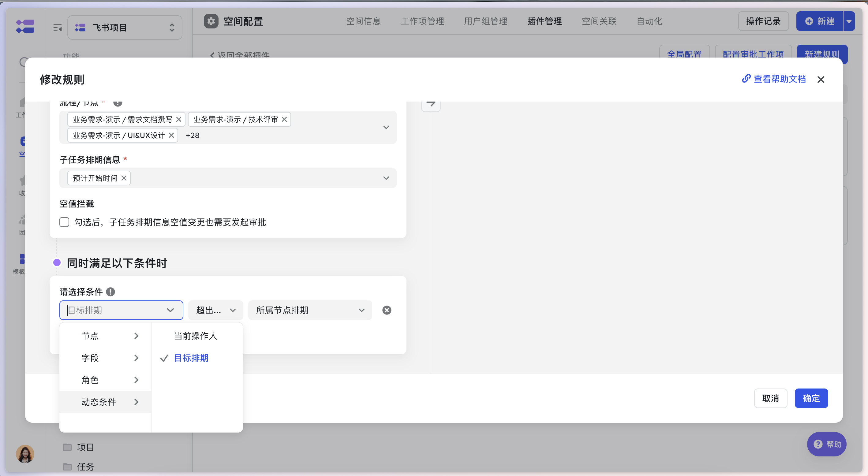Click the 全局配置 button
Screen dimensions: 868x476
pos(684,53)
